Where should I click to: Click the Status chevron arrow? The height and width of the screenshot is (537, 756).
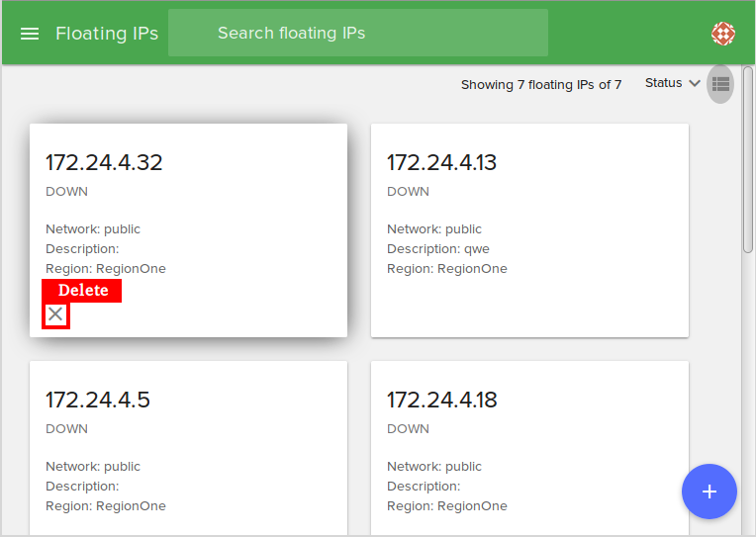tap(695, 83)
